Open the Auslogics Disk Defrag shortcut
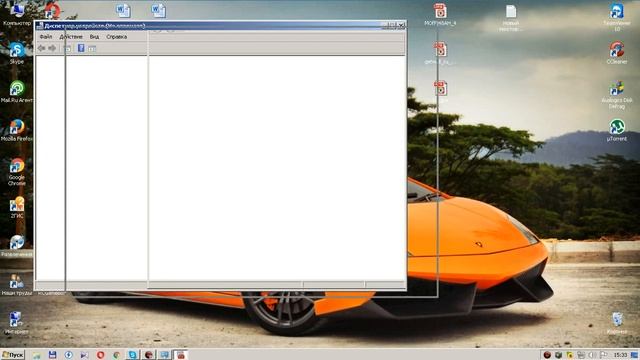Screen dimensions: 640x360 (x=617, y=95)
